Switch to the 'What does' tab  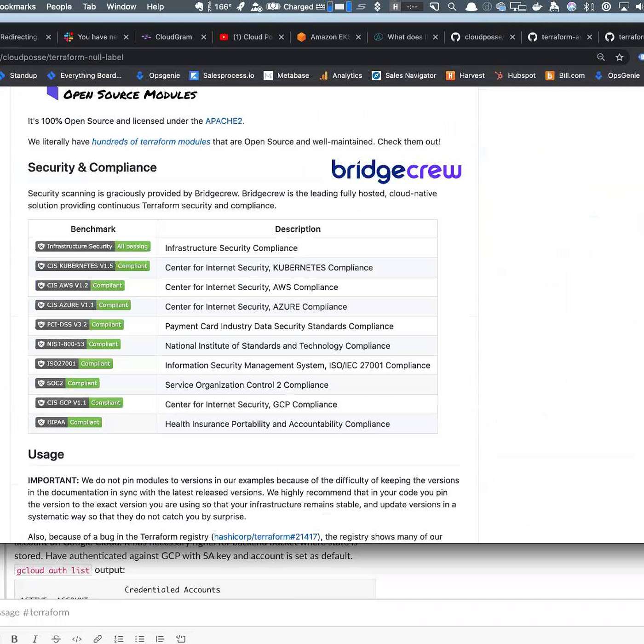[x=406, y=37]
